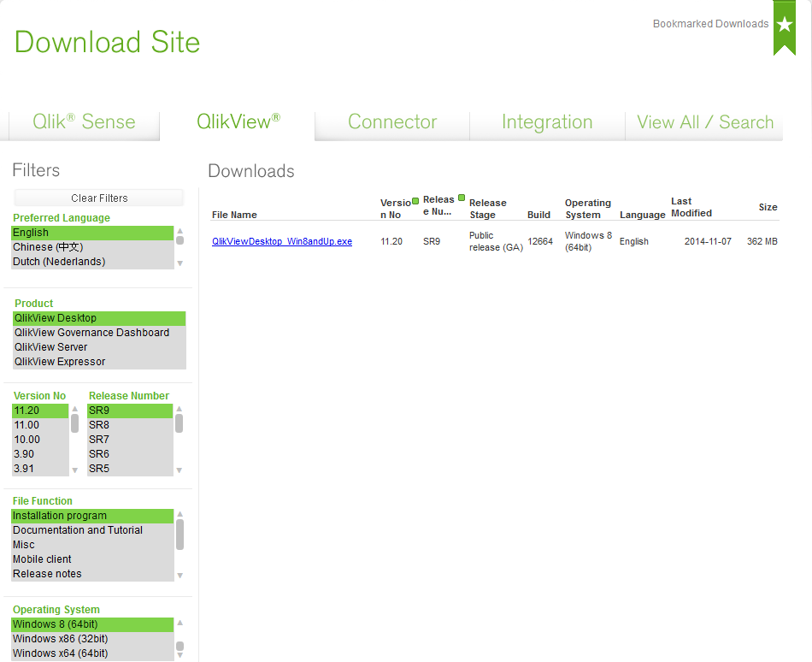
Task: Select Misc file function
Action: [x=92, y=545]
